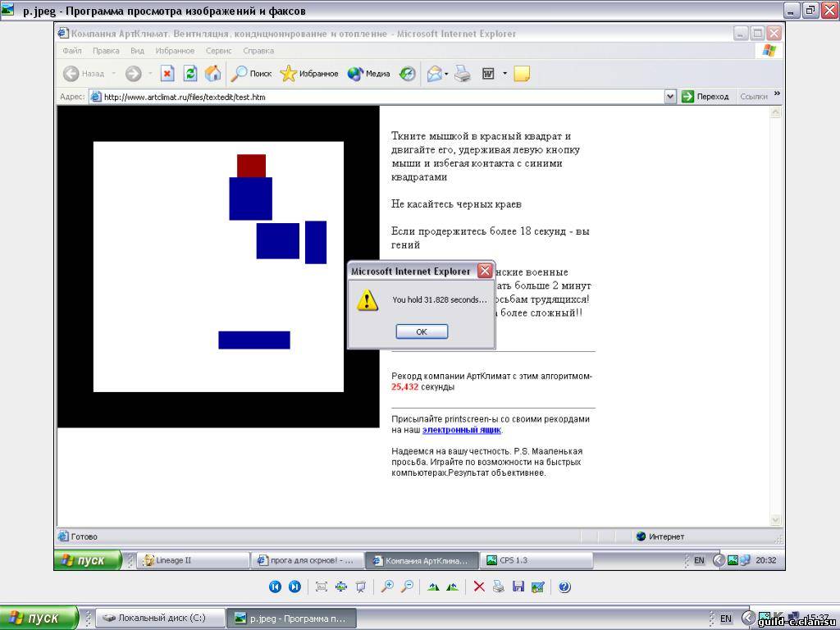Open IE Поиск search panel
Viewport: 840px width, 630px height.
tap(251, 73)
